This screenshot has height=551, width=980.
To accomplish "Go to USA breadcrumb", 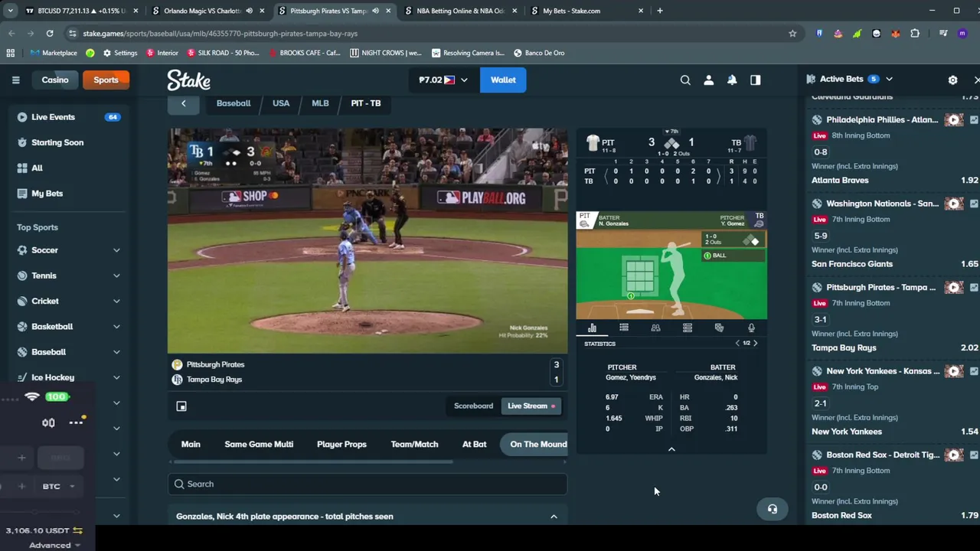I will pos(281,103).
